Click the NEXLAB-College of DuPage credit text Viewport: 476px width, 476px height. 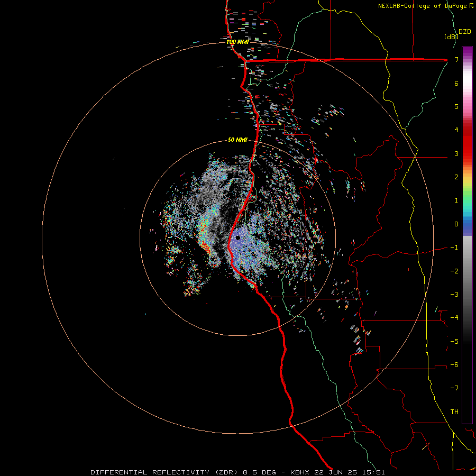425,6
